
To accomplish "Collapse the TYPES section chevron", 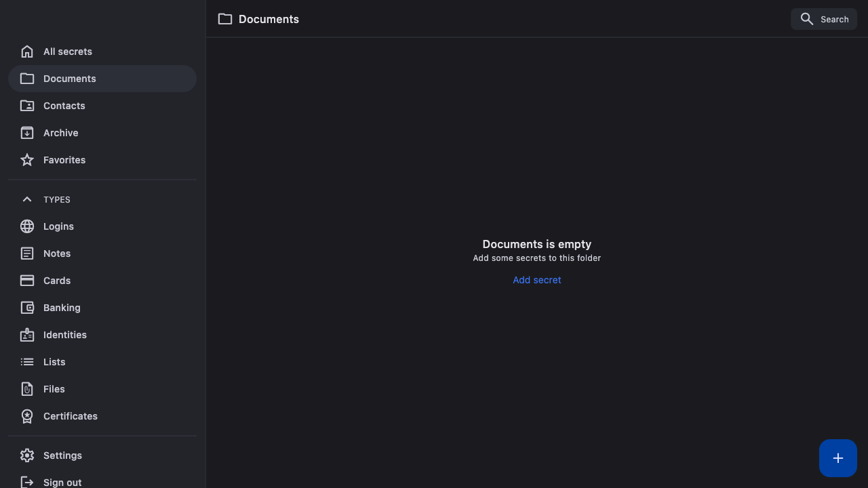I will 27,199.
